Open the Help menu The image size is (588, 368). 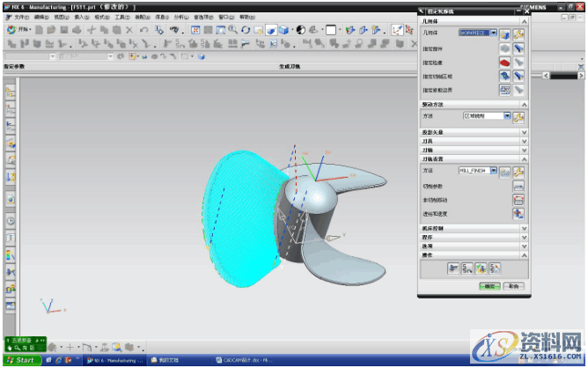coord(249,17)
